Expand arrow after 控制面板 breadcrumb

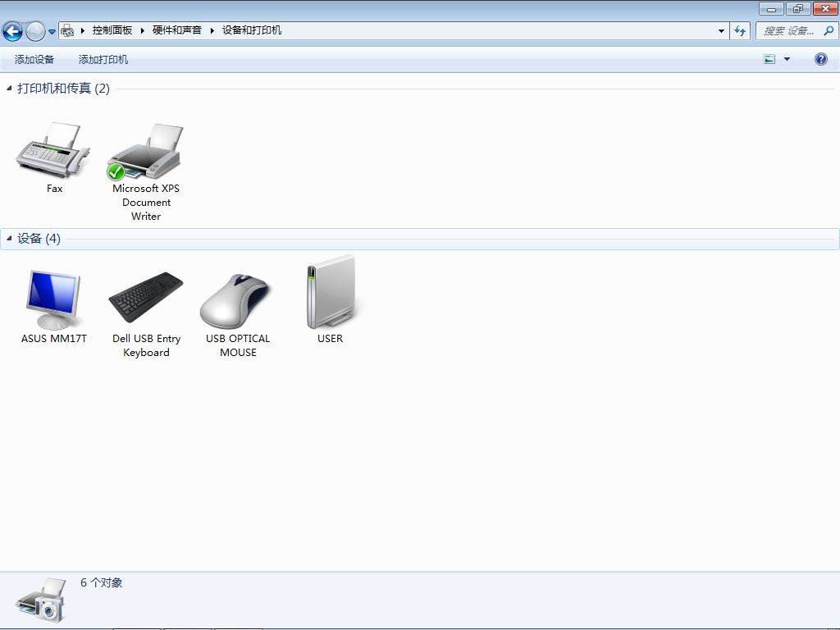[142, 30]
